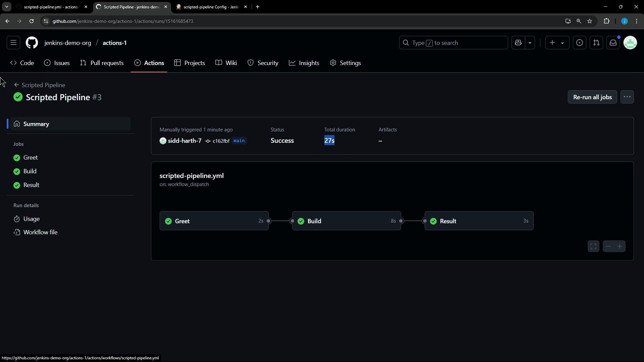The width and height of the screenshot is (644, 362).
Task: Open the user avatar menu
Action: (x=630, y=43)
